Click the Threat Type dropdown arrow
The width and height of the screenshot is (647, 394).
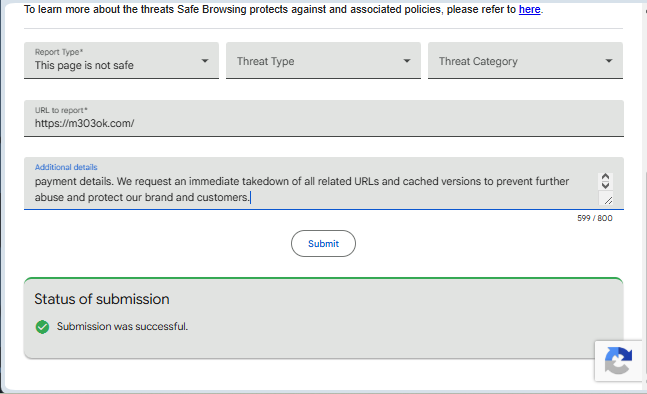point(407,61)
